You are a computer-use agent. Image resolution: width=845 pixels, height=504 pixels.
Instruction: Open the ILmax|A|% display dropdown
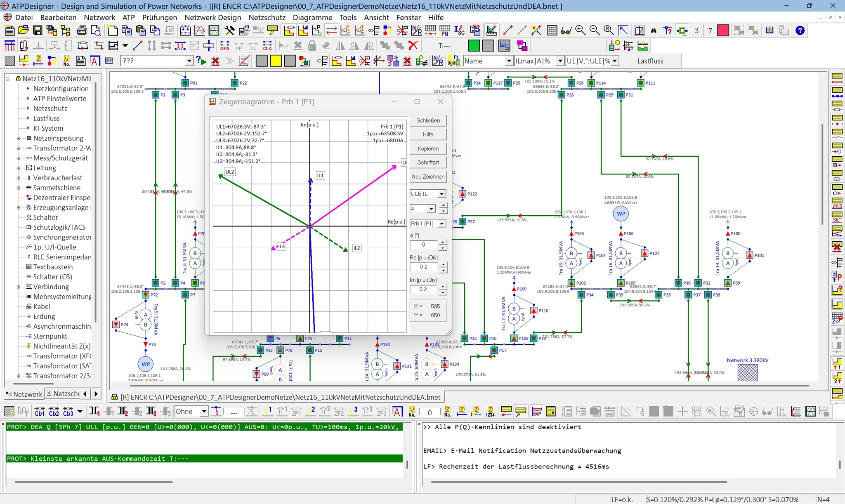[x=559, y=61]
